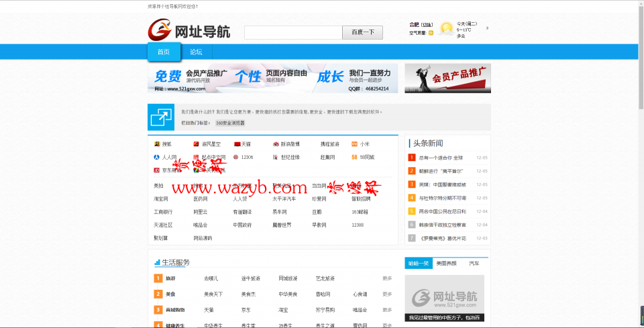The height and width of the screenshot is (328, 644).
Task: Open the 聚划算 link
Action: click(x=161, y=238)
